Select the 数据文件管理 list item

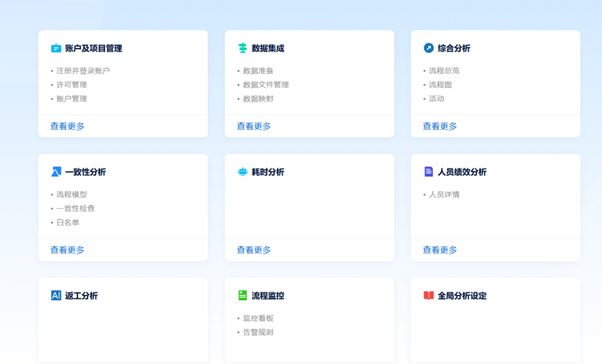point(266,85)
